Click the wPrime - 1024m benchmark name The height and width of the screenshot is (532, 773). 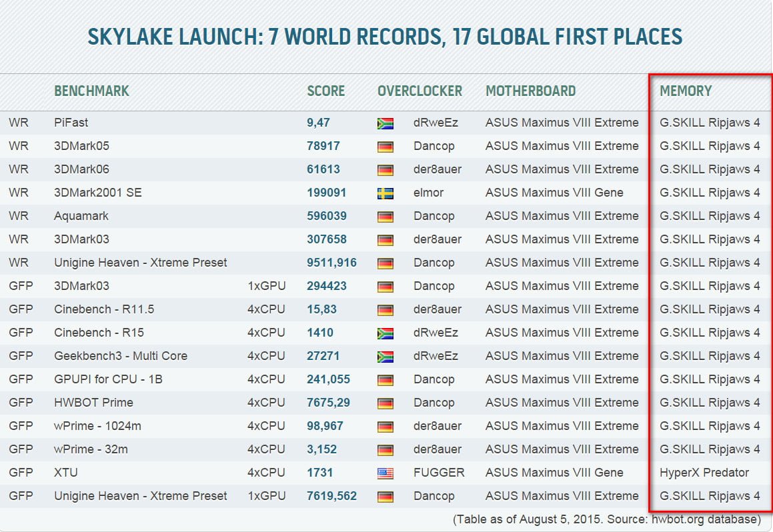pos(97,426)
